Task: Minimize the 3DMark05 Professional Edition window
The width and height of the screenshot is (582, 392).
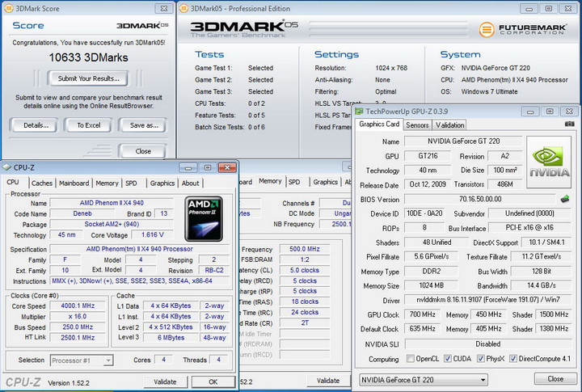Action: 529,9
